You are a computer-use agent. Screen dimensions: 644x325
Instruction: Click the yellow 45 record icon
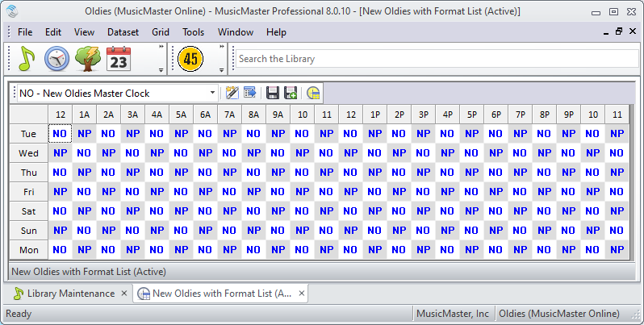tap(190, 59)
